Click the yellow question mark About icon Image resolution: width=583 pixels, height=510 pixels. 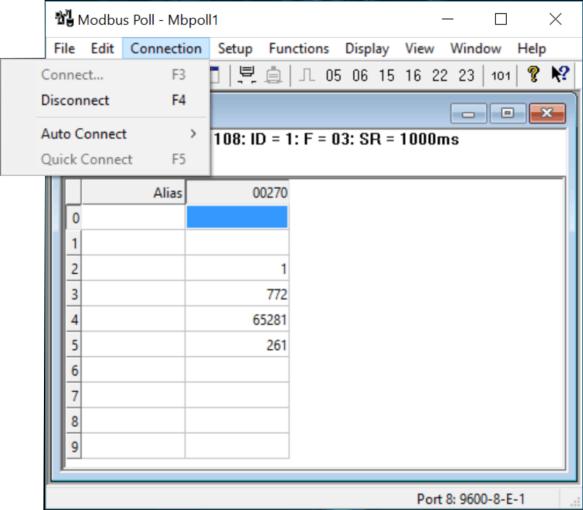click(x=534, y=74)
